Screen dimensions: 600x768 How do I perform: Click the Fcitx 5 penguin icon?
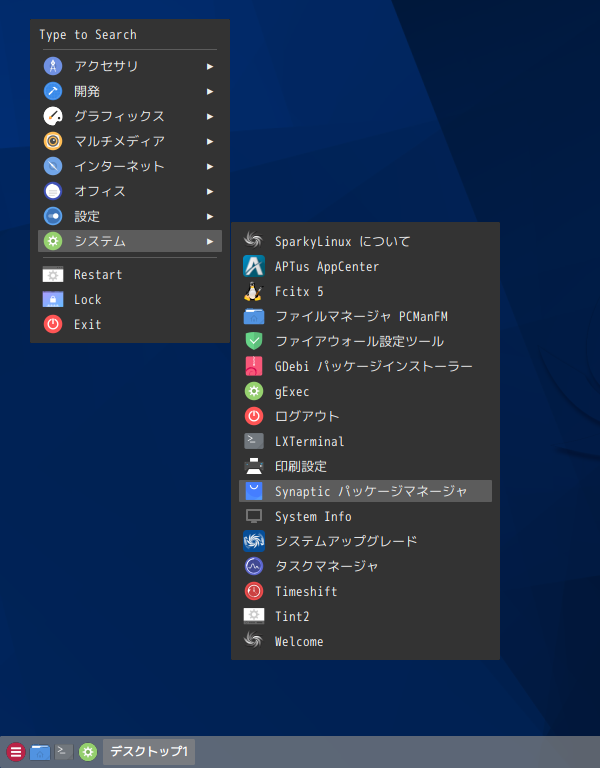254,291
